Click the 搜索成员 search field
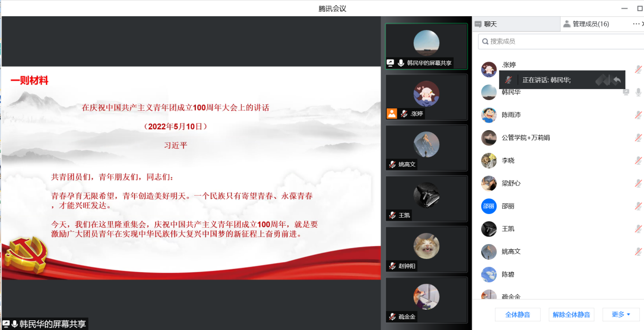The width and height of the screenshot is (644, 330). 560,41
